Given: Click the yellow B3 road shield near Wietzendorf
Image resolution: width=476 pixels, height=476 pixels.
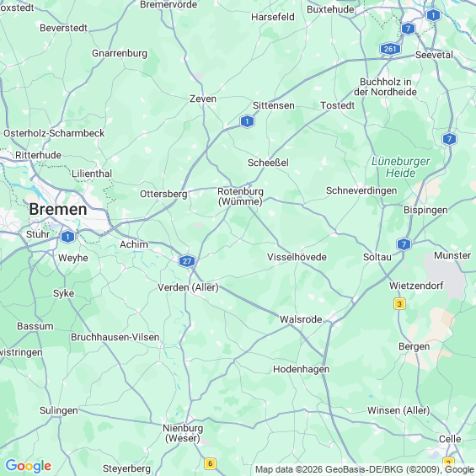Looking at the screenshot, I should point(399,303).
